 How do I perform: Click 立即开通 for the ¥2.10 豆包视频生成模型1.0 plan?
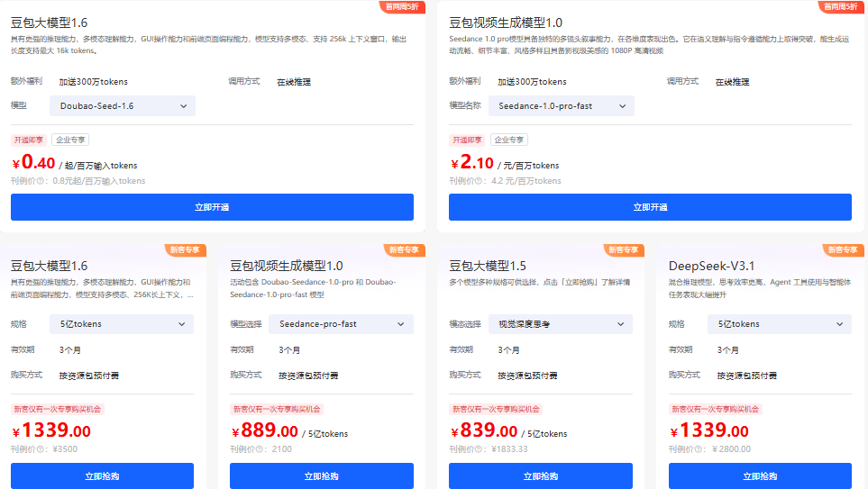point(650,207)
